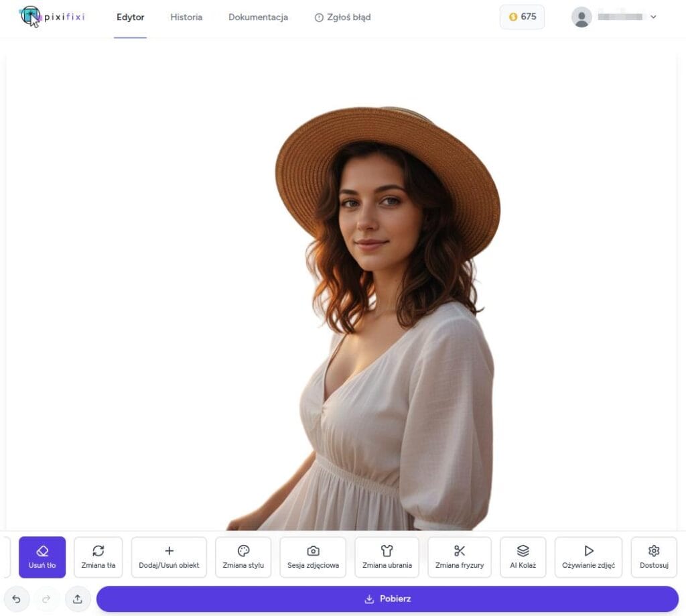Switch to the Historia tab
The height and width of the screenshot is (616, 686).
coord(186,17)
